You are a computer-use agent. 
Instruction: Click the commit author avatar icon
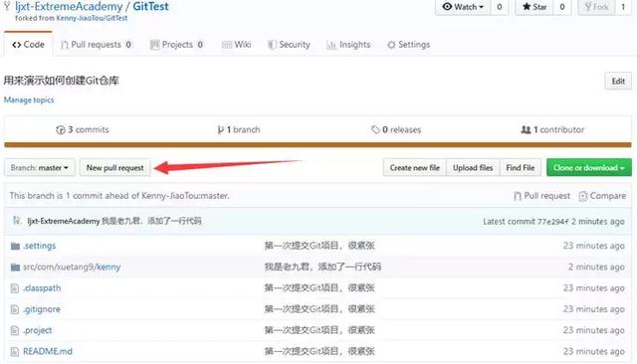pyautogui.click(x=17, y=221)
